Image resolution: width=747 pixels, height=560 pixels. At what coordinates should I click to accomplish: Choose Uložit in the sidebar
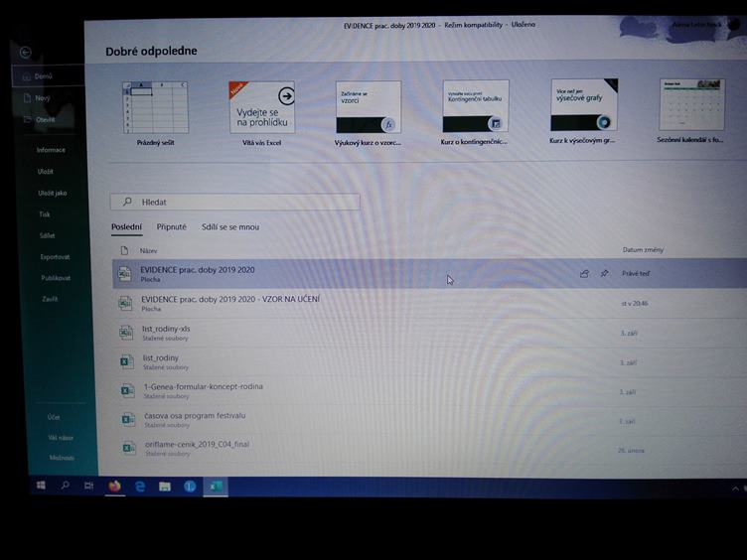pyautogui.click(x=46, y=172)
